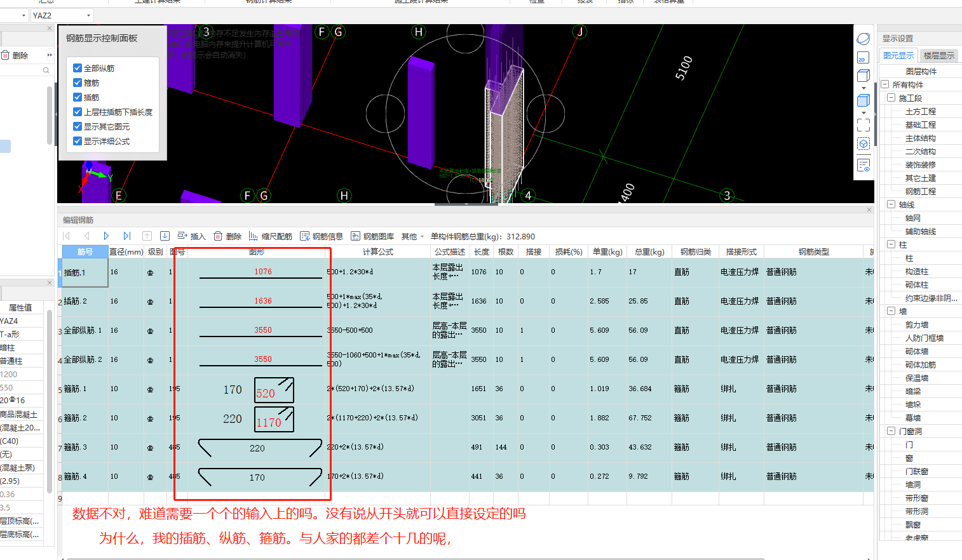Click the 筋号 column header

tap(85, 252)
